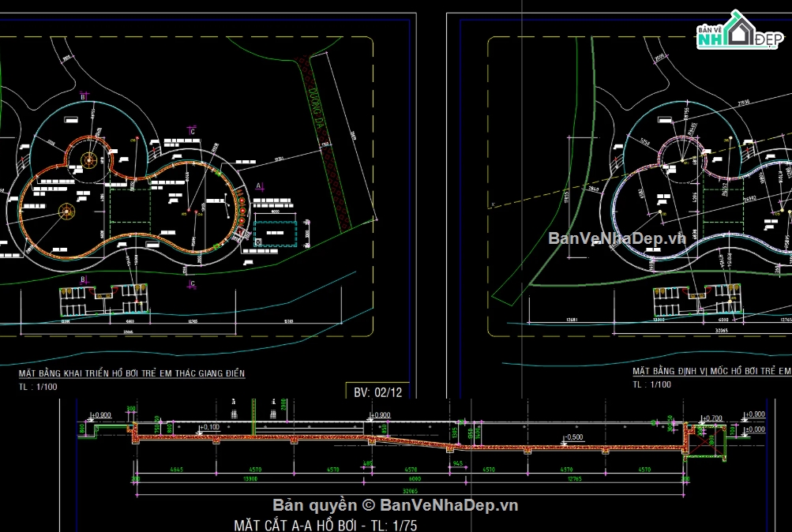The image size is (792, 532).
Task: Click the larger lower fountain circle symbol
Action: coord(66,211)
